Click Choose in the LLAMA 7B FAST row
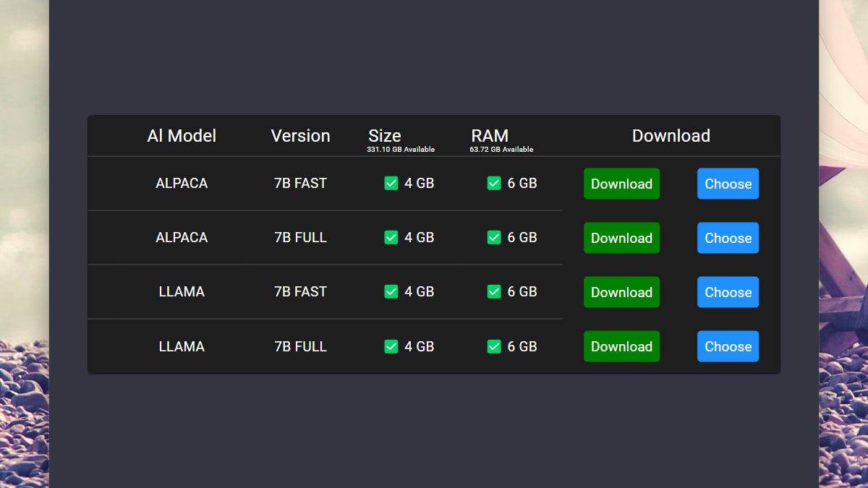 (728, 292)
